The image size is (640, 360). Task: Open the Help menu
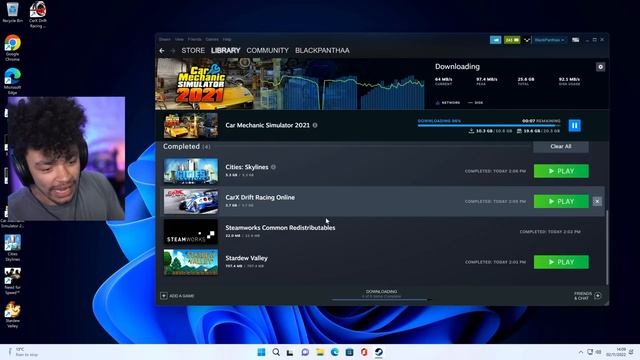point(227,39)
